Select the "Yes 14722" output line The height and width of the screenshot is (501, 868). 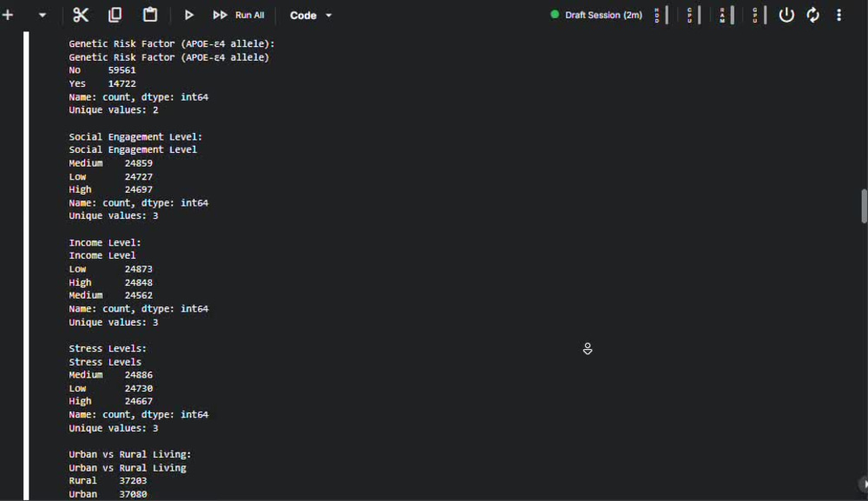(x=102, y=83)
